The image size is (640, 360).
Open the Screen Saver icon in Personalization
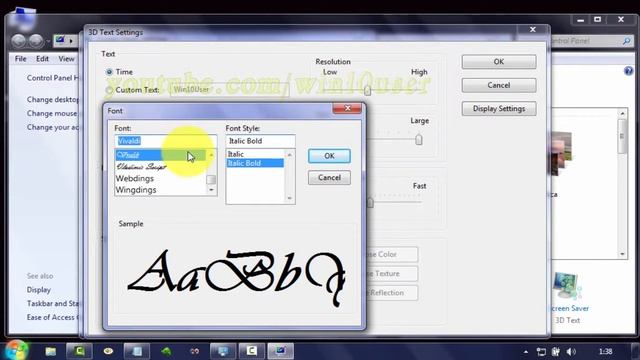click(x=568, y=287)
